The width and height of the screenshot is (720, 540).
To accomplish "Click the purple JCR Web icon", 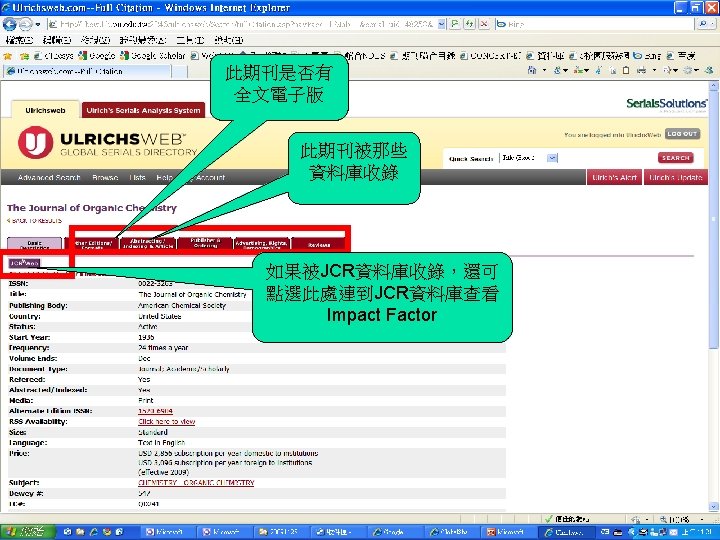I will (x=24, y=263).
